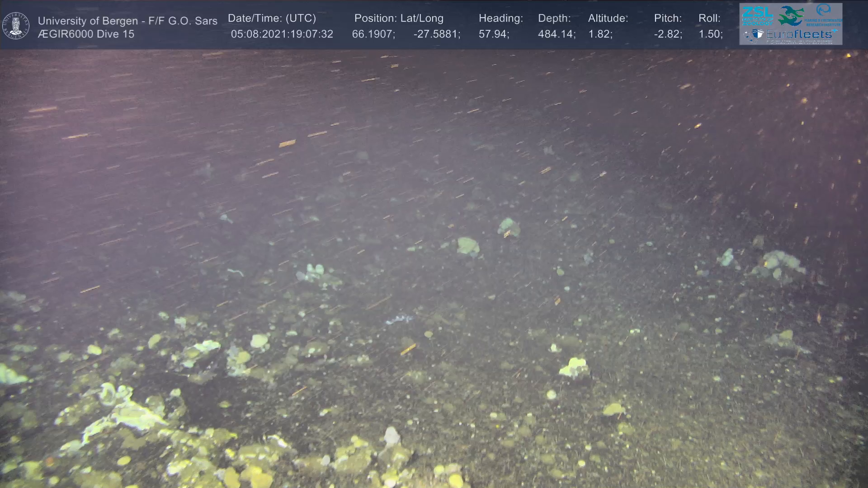
Task: Click the University of Bergen owl seal
Action: pos(16,25)
